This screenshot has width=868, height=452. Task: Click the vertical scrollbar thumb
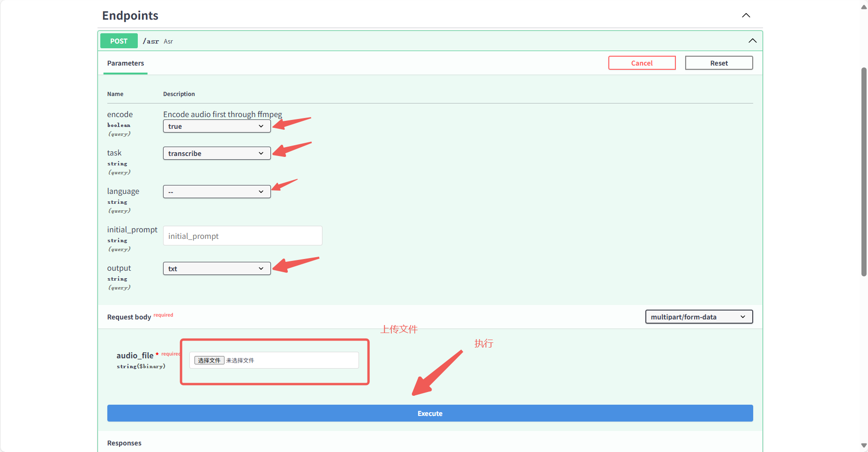click(x=864, y=171)
